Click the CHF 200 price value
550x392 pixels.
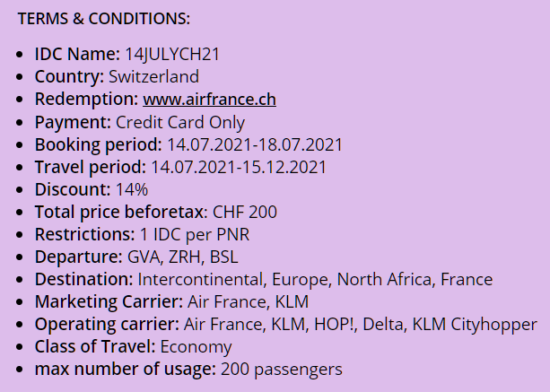click(x=245, y=212)
